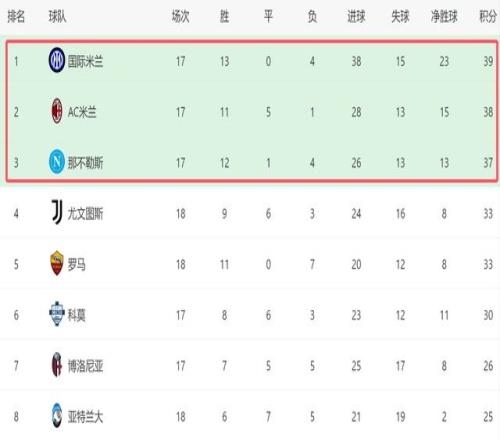Click the 场次 column header

181,16
